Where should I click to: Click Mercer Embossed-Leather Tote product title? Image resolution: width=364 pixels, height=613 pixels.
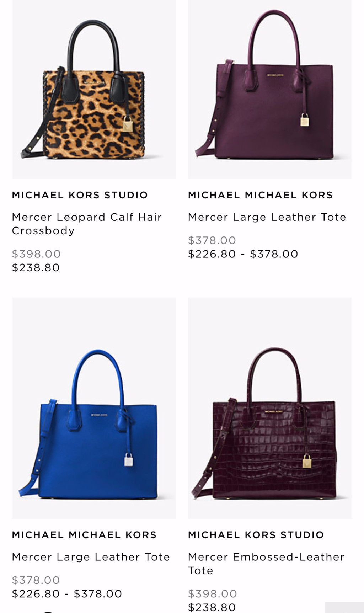coord(266,564)
